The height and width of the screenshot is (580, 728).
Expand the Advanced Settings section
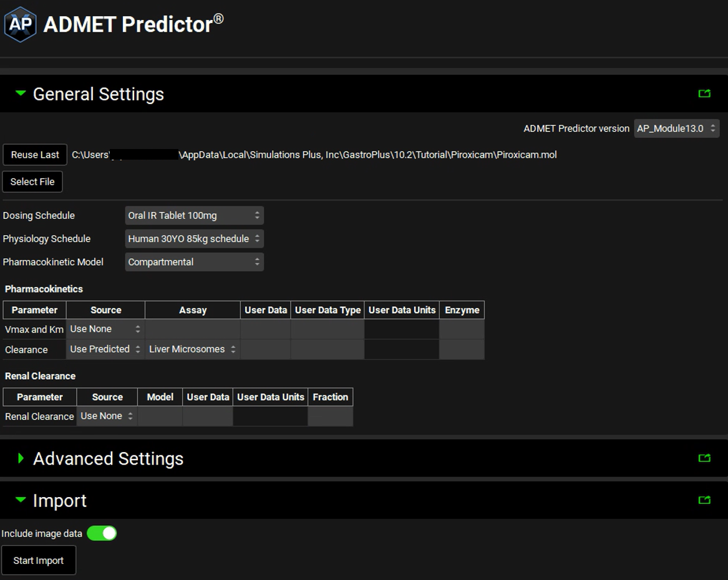coord(21,458)
